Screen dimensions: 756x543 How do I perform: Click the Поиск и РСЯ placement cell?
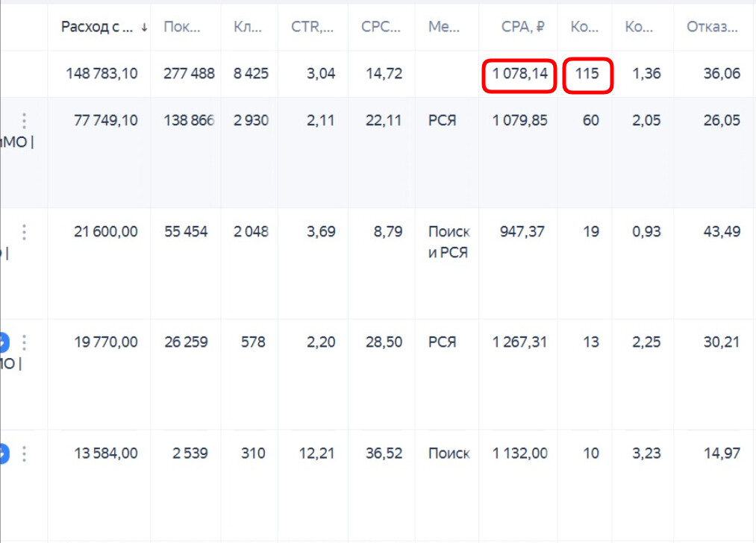point(449,242)
